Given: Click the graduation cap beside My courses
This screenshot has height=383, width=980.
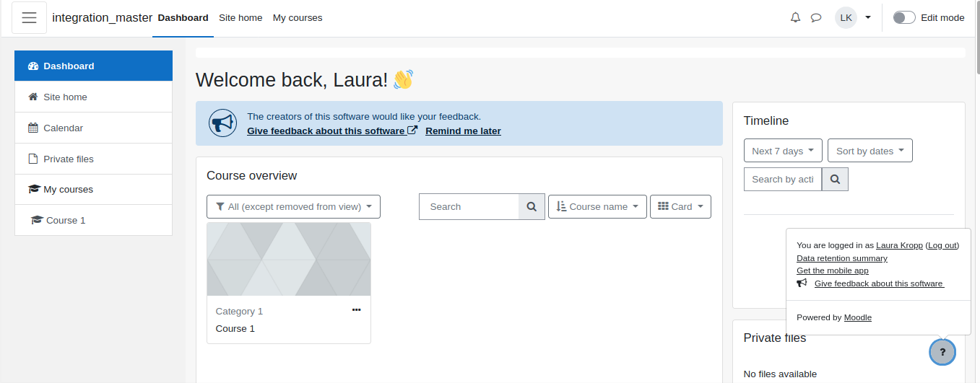Looking at the screenshot, I should tap(34, 190).
